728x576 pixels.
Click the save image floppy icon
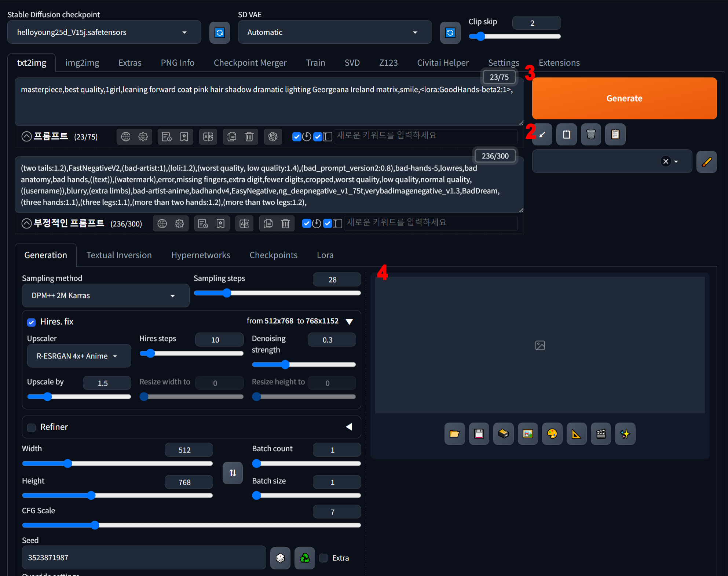[479, 434]
